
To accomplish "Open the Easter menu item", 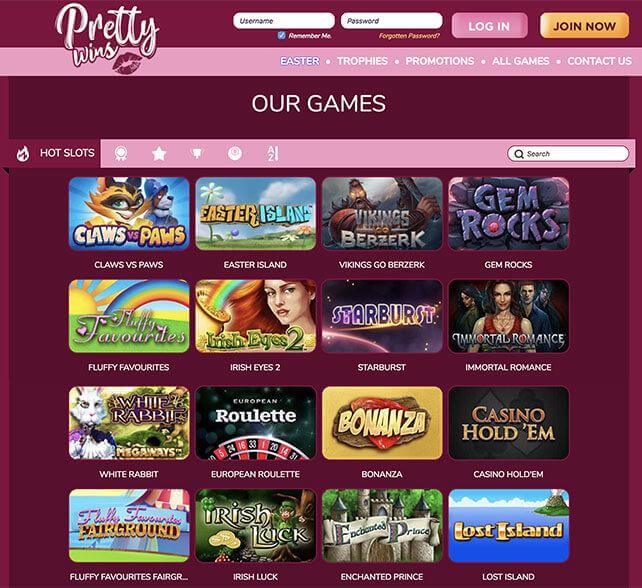I will [300, 61].
